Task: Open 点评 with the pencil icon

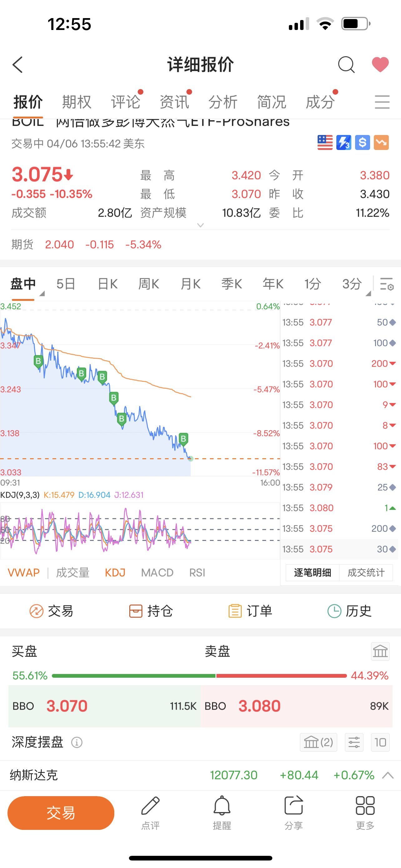Action: 150,813
